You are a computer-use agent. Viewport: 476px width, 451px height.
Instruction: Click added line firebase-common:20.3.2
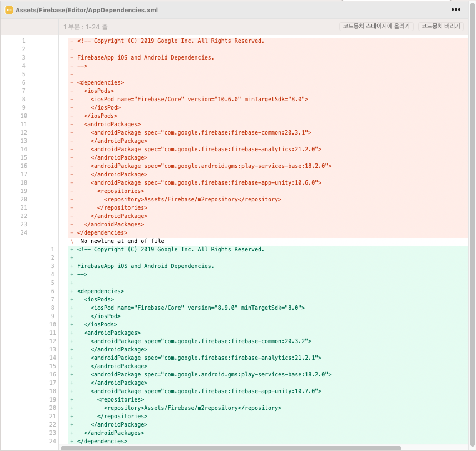pyautogui.click(x=268, y=341)
